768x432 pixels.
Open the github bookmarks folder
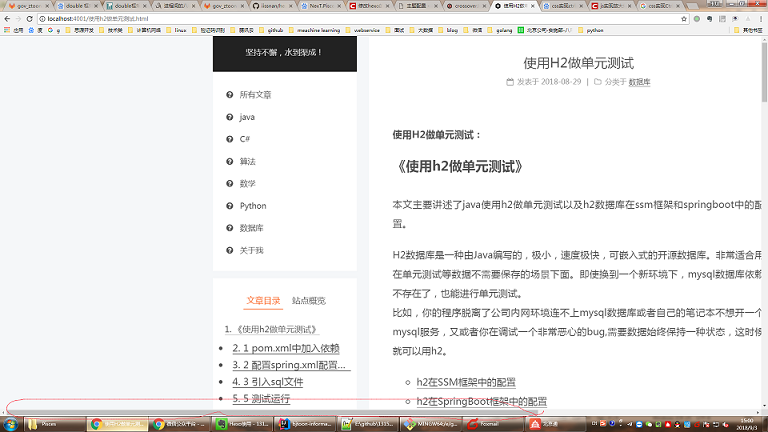271,30
